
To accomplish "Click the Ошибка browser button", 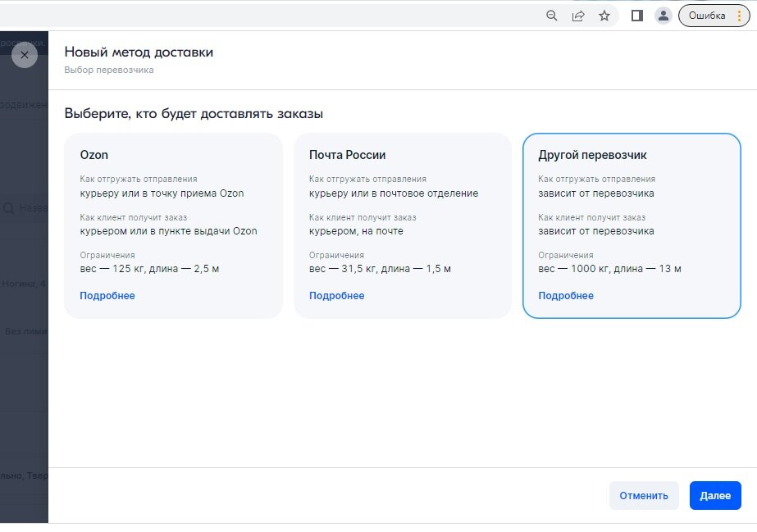I will (707, 16).
